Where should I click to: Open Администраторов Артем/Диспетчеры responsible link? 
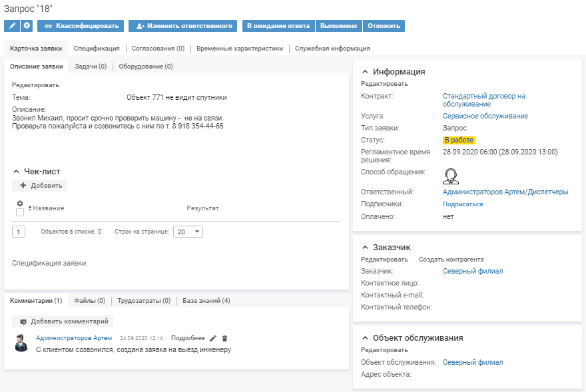click(505, 192)
